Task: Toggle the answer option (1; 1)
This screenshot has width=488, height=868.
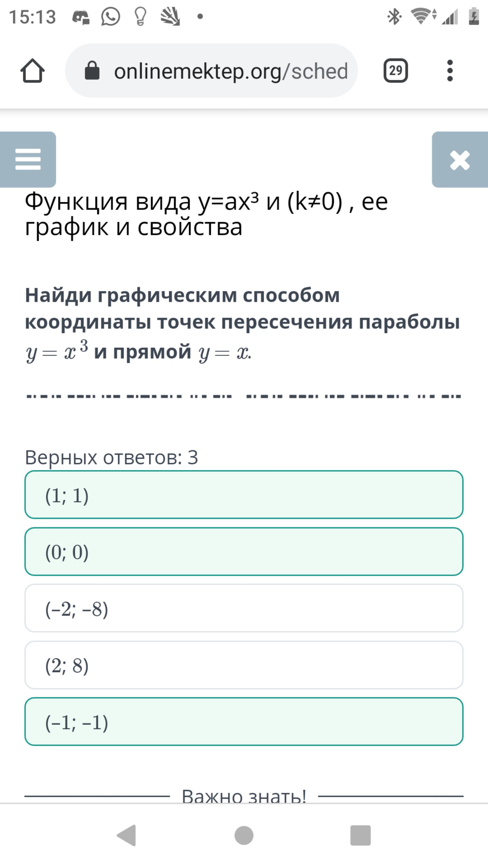Action: click(244, 494)
